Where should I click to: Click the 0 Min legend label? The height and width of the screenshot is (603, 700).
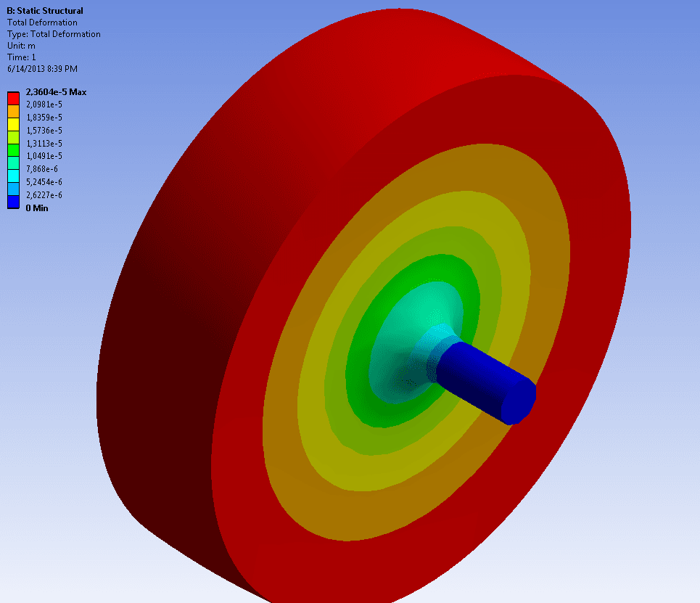(x=37, y=208)
